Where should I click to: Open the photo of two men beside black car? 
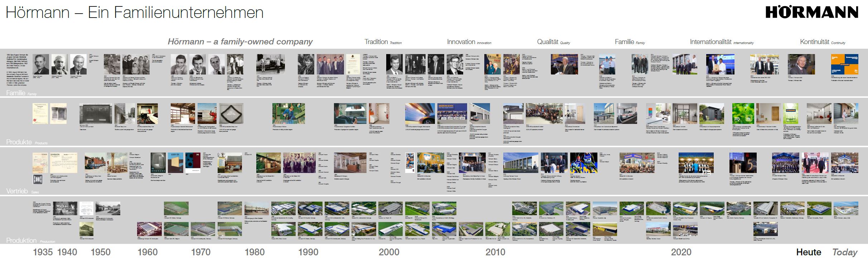[271, 64]
